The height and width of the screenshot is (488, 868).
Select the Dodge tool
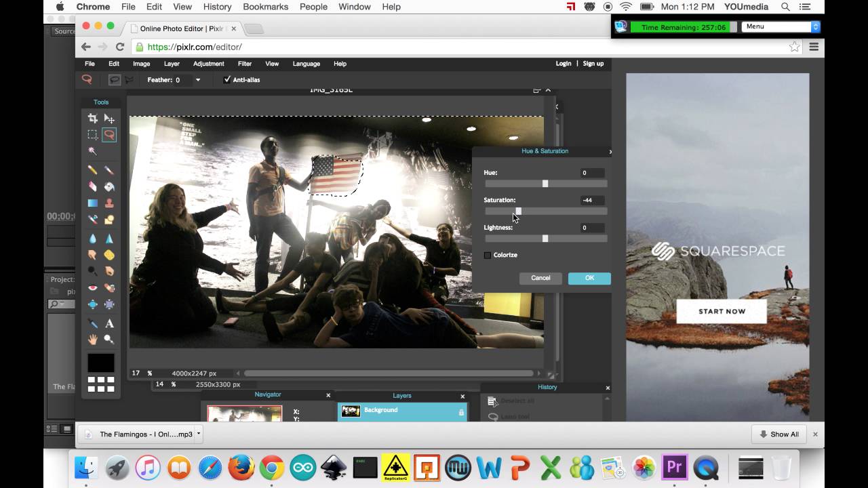(x=93, y=271)
